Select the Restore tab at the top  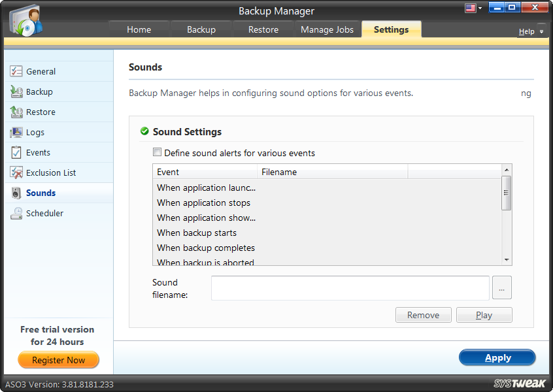point(263,29)
